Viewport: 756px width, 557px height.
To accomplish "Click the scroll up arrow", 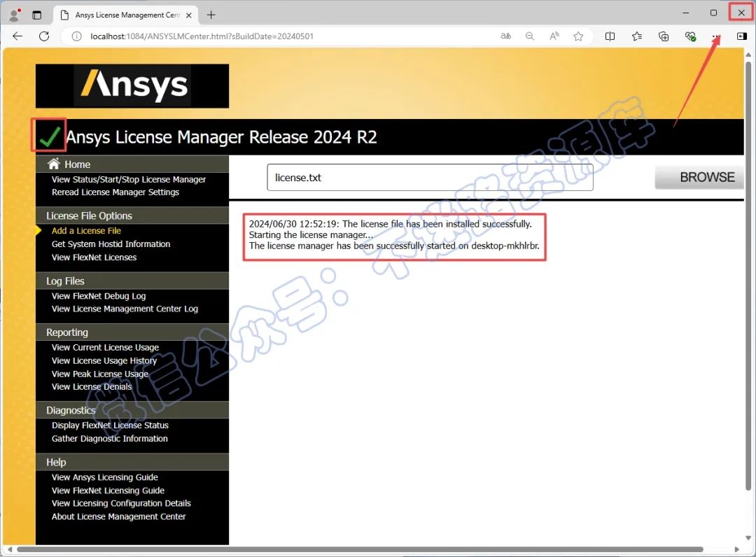I will click(748, 55).
